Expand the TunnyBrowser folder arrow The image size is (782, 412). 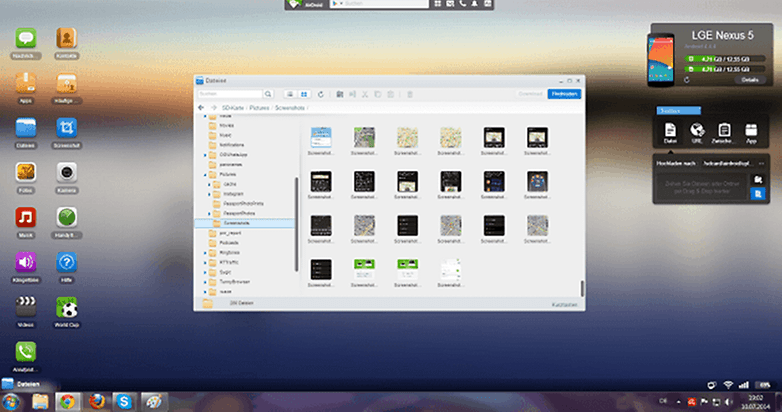coord(205,282)
